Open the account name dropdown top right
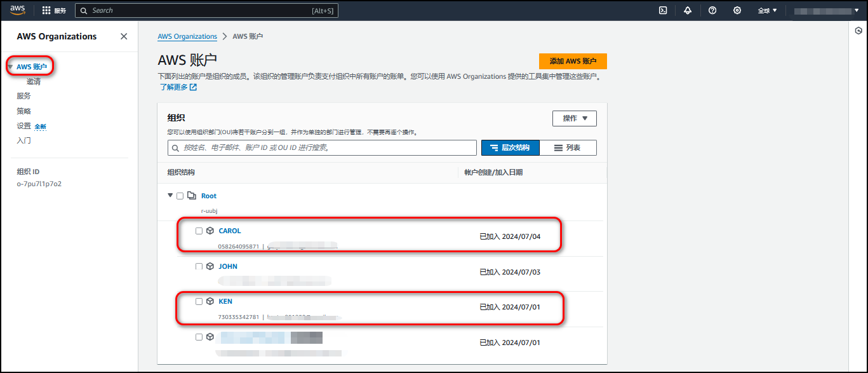 pyautogui.click(x=826, y=10)
